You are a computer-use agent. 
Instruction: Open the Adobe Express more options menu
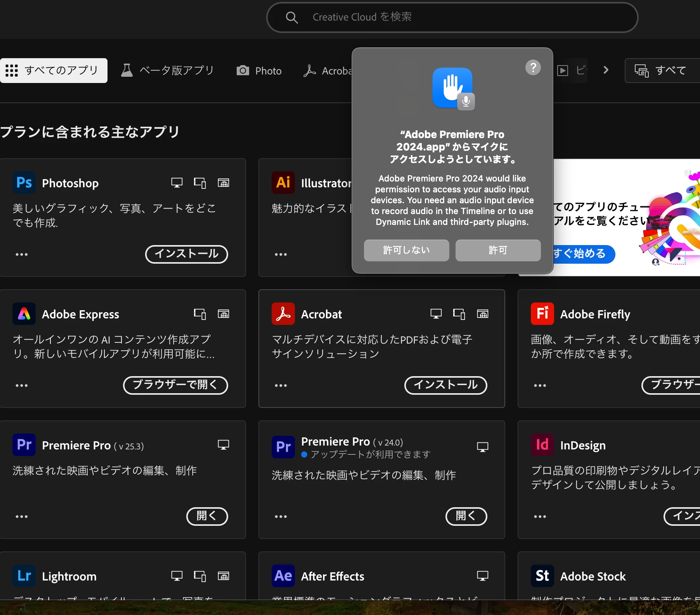(x=22, y=385)
